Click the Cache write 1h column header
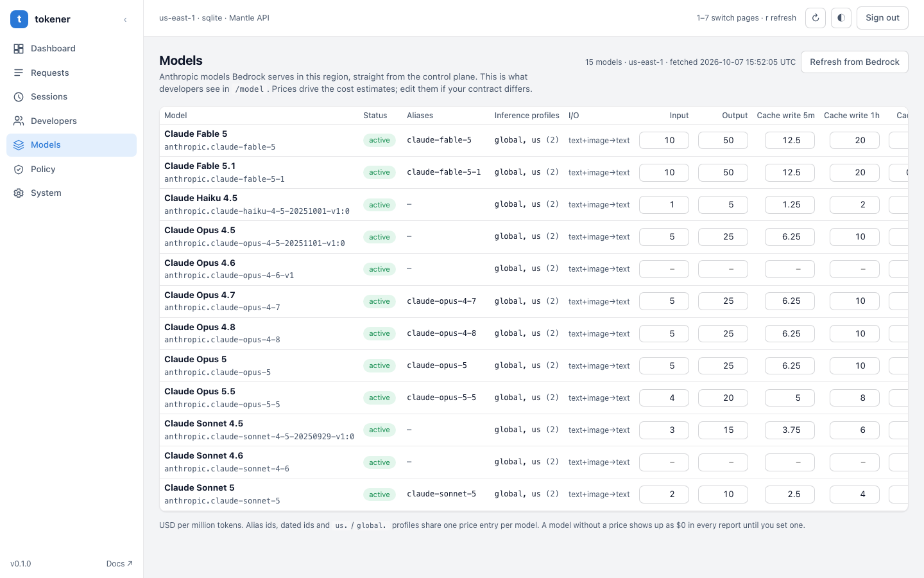The height and width of the screenshot is (578, 924). coord(851,116)
